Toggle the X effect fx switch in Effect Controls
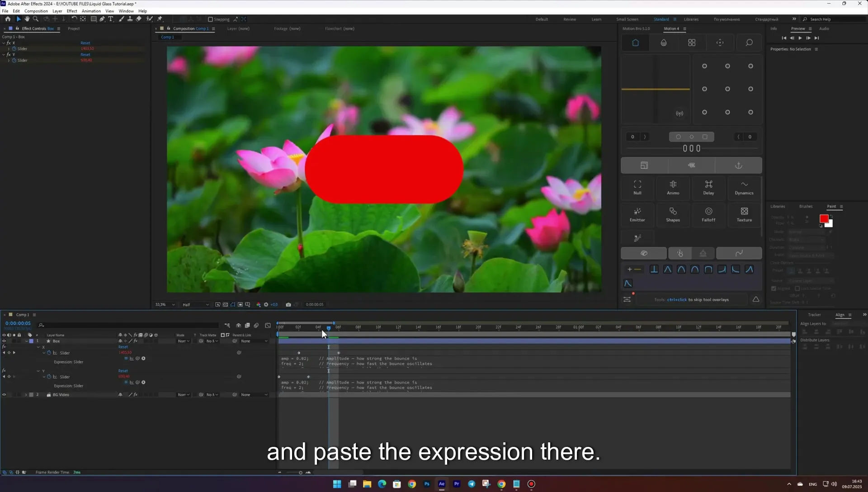The image size is (868, 492). point(8,43)
